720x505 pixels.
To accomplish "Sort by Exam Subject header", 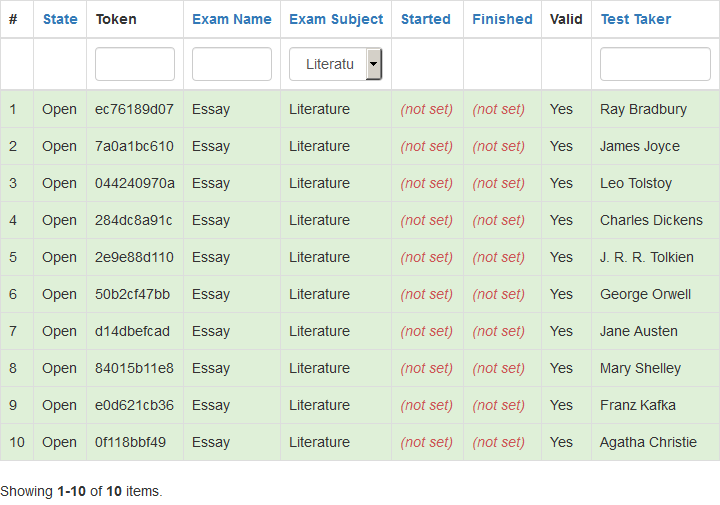I will click(x=336, y=19).
